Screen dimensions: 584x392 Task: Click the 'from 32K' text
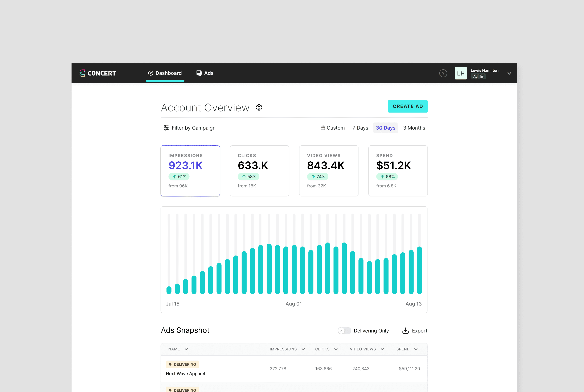coord(316,186)
